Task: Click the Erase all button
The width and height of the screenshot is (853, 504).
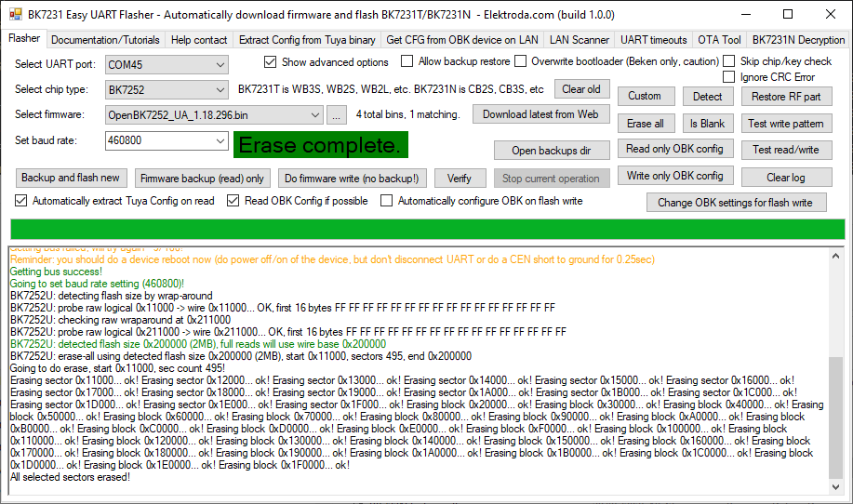Action: (x=646, y=124)
